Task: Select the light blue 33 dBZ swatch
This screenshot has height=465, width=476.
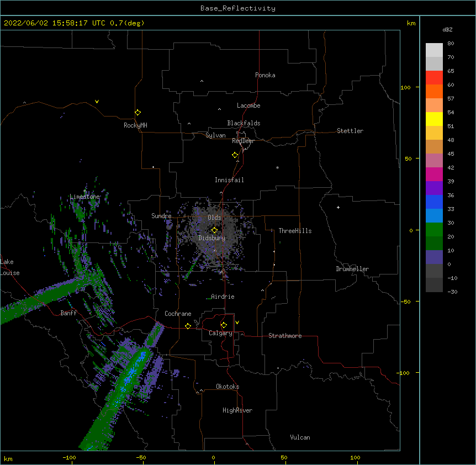Action: pyautogui.click(x=434, y=215)
